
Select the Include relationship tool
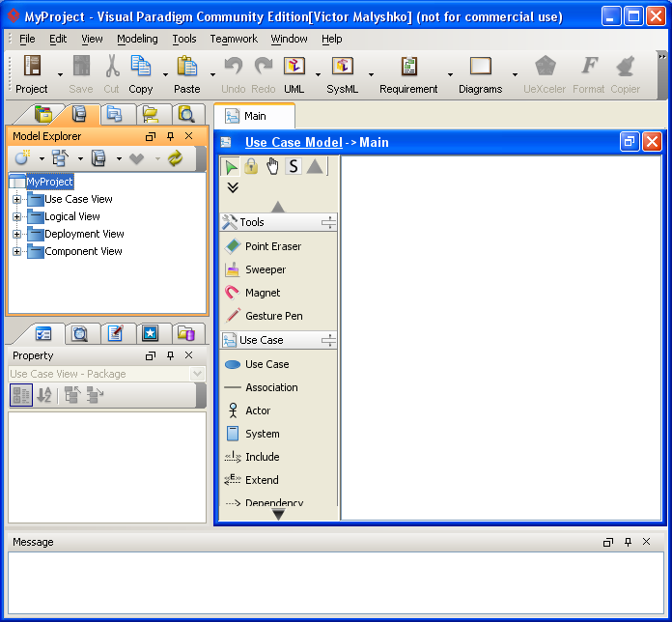(252, 457)
